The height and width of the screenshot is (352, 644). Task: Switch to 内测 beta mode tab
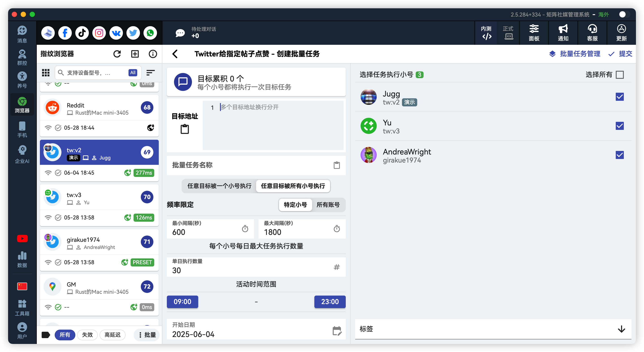click(486, 33)
